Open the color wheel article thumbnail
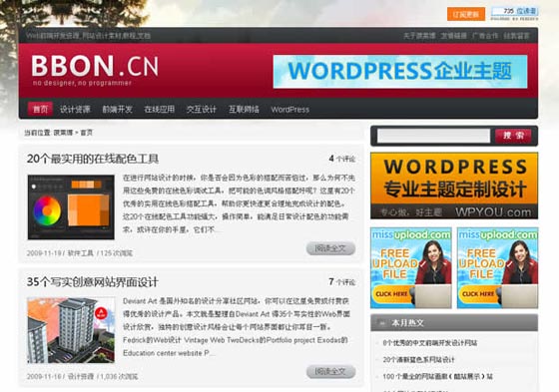The height and width of the screenshot is (392, 559). tap(71, 207)
